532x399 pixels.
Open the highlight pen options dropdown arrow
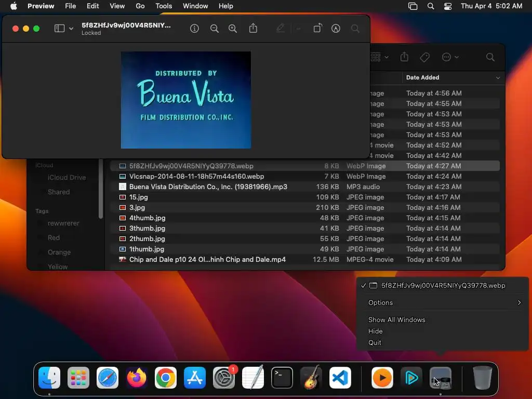tap(299, 29)
